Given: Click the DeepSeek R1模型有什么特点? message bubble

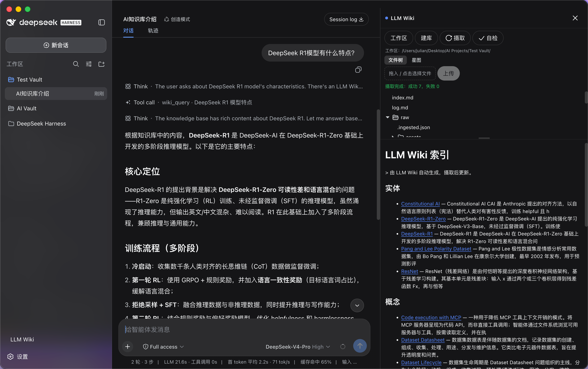Looking at the screenshot, I should 313,53.
